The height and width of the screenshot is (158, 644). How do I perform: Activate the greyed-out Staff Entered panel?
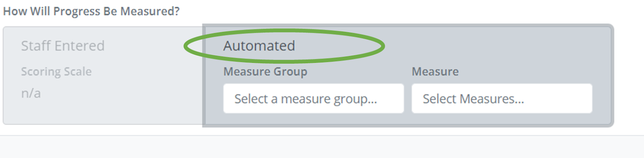(x=103, y=76)
